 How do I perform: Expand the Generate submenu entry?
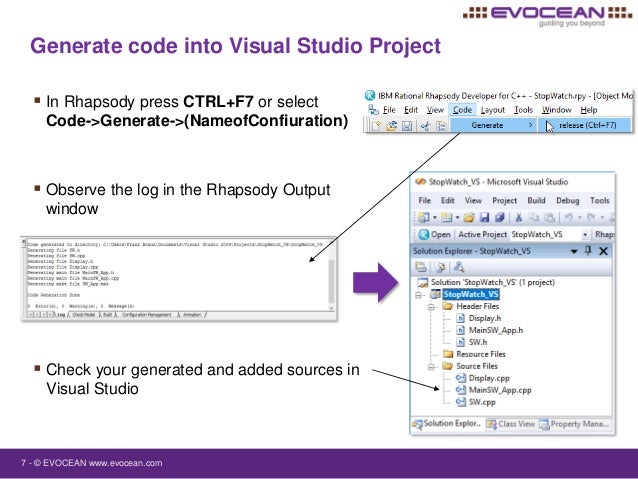tap(494, 125)
